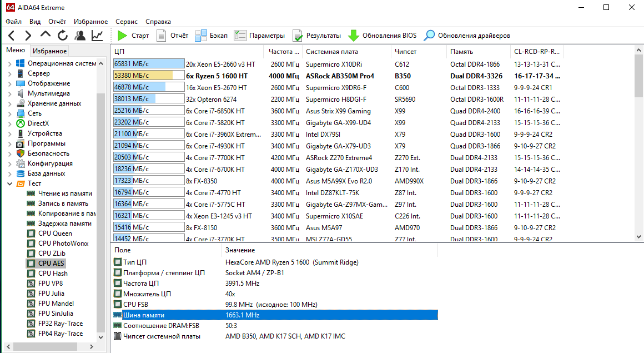Viewport: 644px width, 353px height.
Task: Collapse the Тест tree node
Action: coord(10,183)
